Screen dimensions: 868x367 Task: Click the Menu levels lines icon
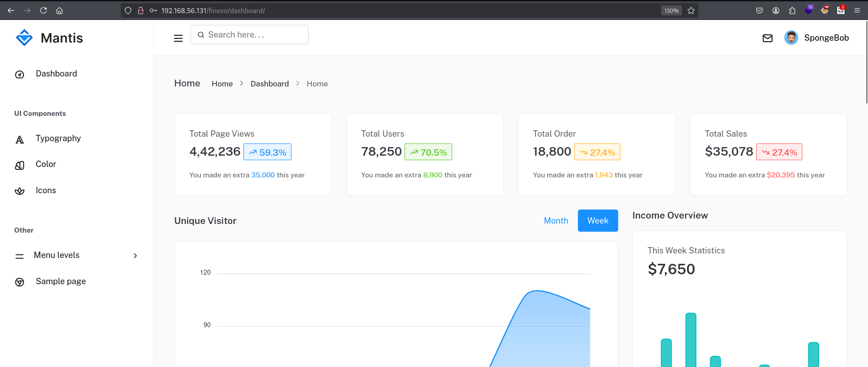click(19, 256)
